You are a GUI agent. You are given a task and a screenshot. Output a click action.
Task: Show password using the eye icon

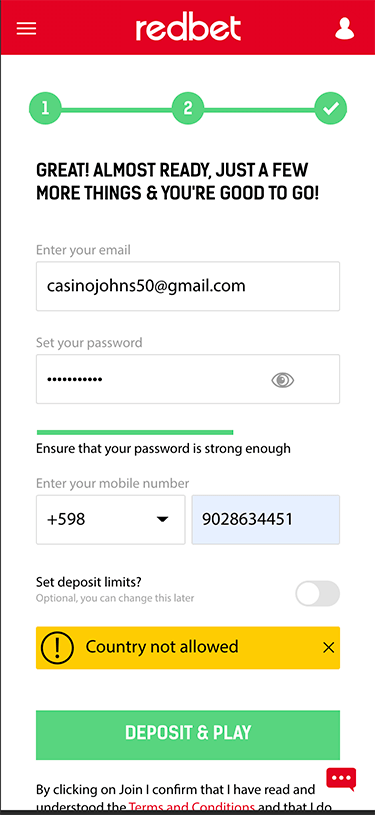tap(282, 380)
